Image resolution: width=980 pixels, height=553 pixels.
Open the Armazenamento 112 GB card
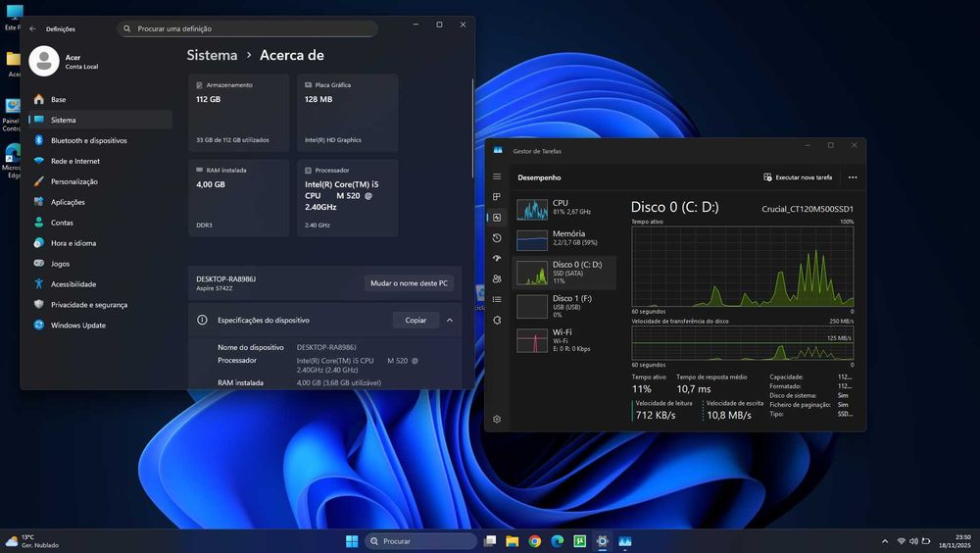click(x=239, y=113)
